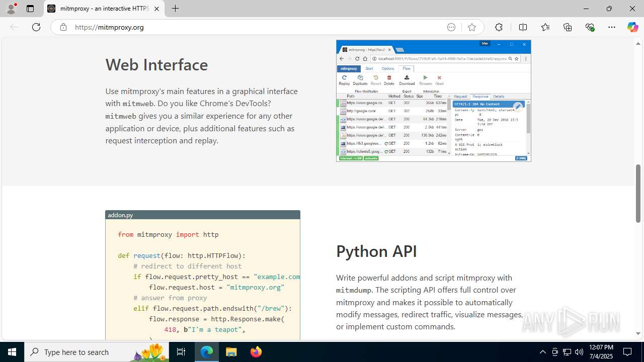Open the clock showing 12:07 PM
The width and height of the screenshot is (644, 362).
pyautogui.click(x=601, y=352)
